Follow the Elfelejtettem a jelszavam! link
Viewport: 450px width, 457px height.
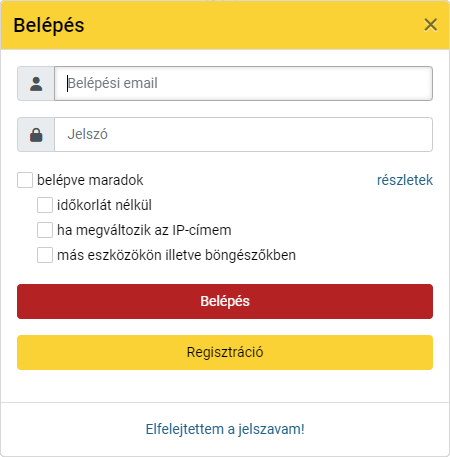pos(225,429)
